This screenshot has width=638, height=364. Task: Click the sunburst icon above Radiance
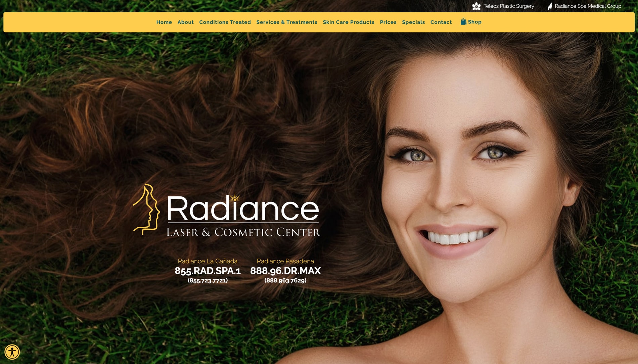(x=235, y=197)
